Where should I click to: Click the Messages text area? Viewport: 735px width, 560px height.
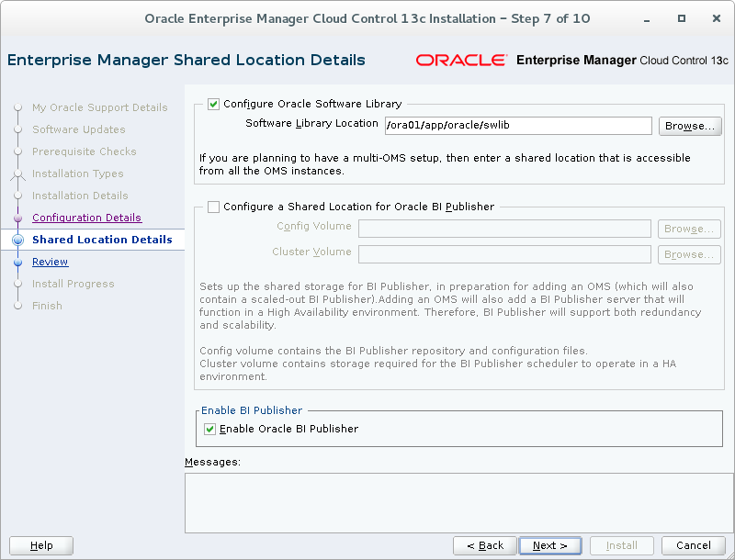coord(458,503)
